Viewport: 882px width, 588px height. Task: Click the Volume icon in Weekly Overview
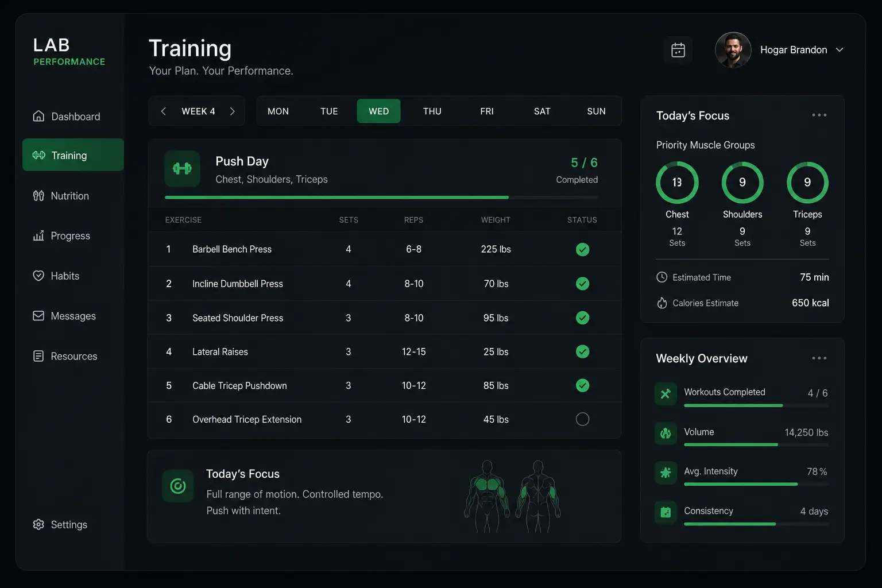(x=666, y=434)
